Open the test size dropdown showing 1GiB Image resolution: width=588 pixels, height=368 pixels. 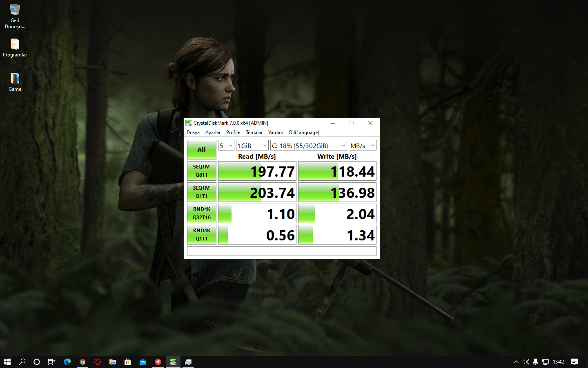click(252, 146)
